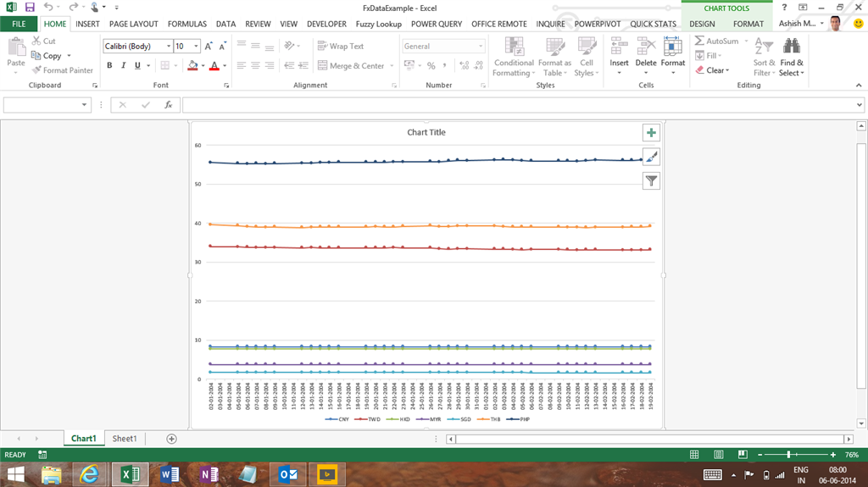This screenshot has height=487, width=868.
Task: Click the Delete cells icon
Action: click(x=645, y=47)
